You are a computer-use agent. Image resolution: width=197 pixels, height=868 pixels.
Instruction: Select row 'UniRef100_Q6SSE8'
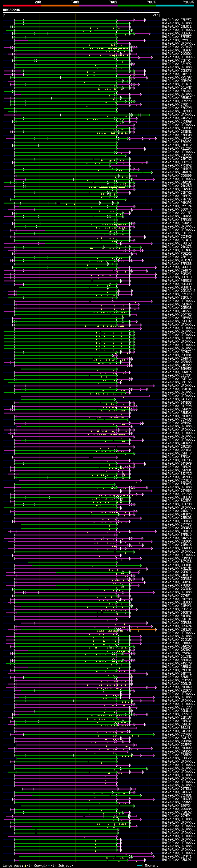tap(177, 714)
